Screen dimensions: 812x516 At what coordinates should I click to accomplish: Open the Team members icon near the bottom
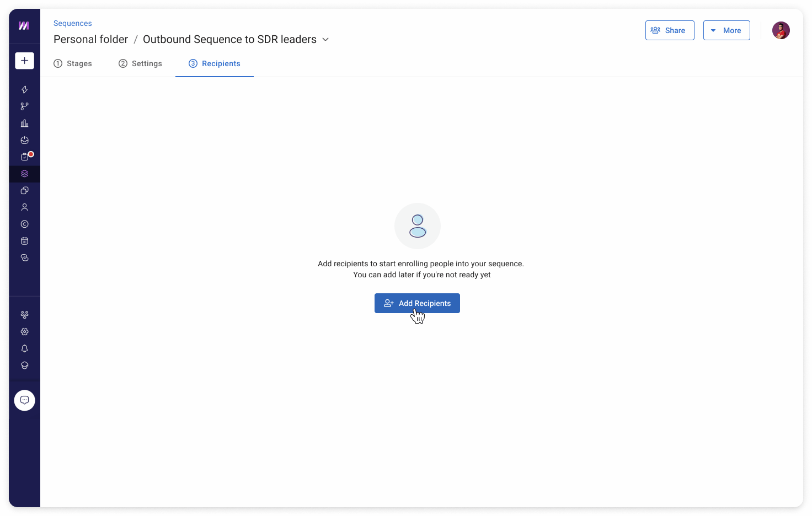click(24, 314)
